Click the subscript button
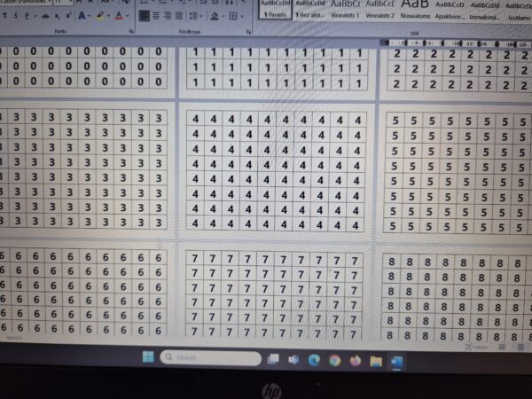Screen dimensions: 532x399 click(x=57, y=16)
